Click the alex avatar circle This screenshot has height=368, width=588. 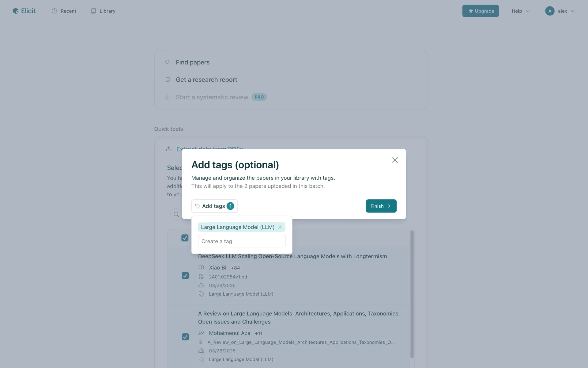pos(549,11)
